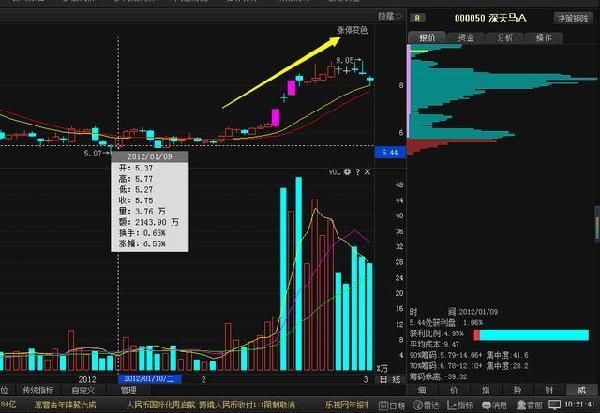This screenshot has width=600, height=413.
Task: Click the first magenta limit-up candlestick
Action: pyautogui.click(x=275, y=118)
